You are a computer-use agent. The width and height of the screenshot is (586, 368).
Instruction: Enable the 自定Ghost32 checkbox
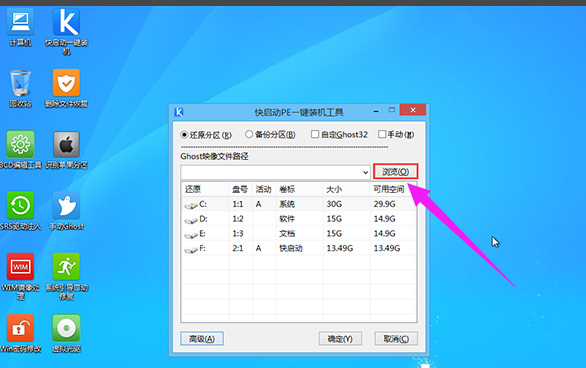(x=315, y=134)
